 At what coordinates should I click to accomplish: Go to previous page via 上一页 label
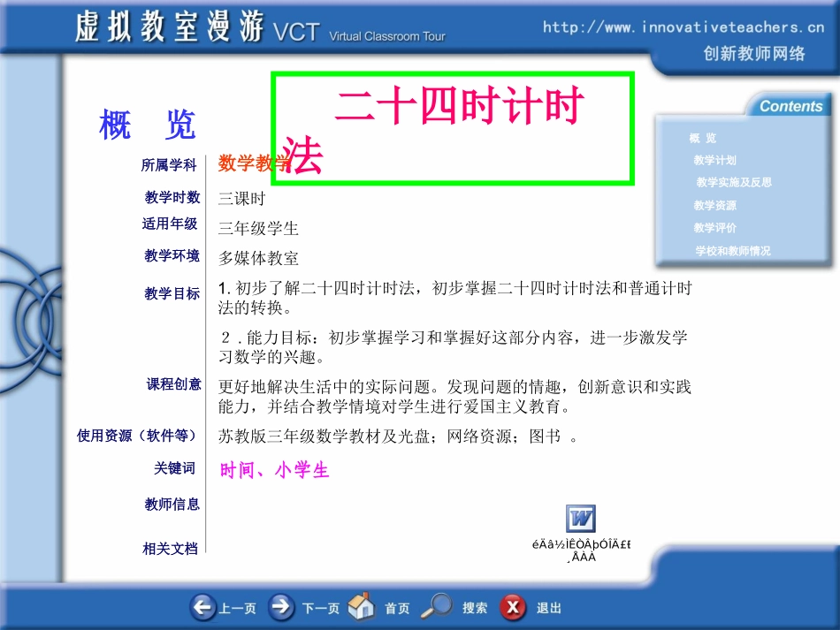[x=237, y=609]
